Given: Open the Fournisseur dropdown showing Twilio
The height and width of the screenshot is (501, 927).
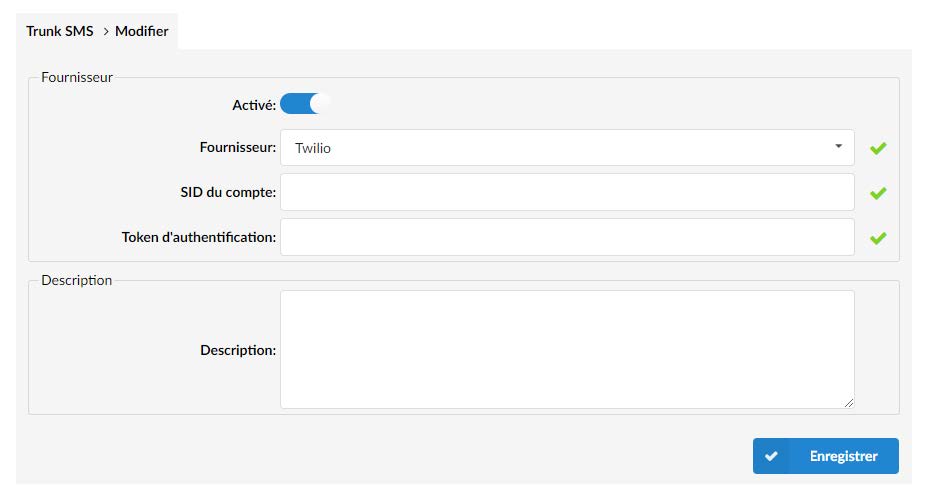Looking at the screenshot, I should pos(567,148).
